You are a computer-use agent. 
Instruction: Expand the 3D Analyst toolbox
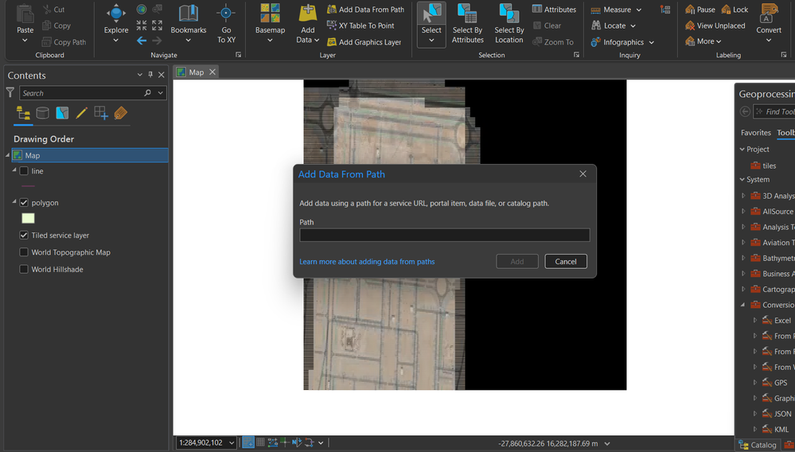[x=743, y=196]
